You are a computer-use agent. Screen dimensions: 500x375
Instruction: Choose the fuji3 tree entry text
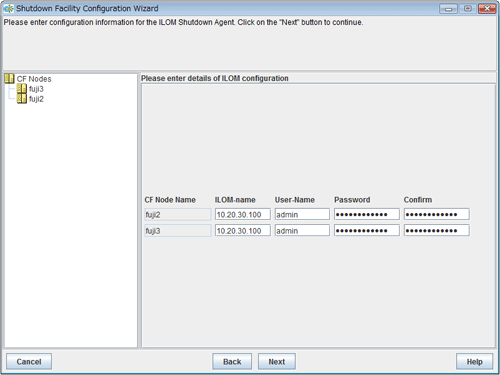(x=36, y=89)
